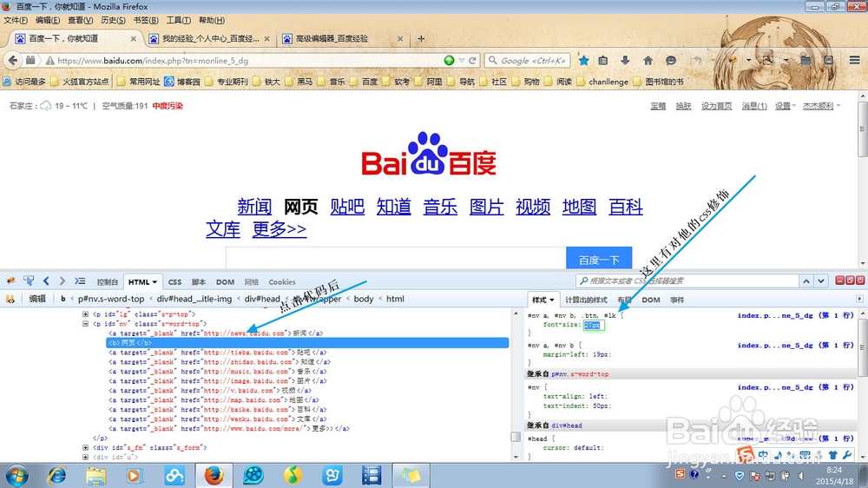Go forward in Firebug panel history
Screen dimensions: 868x488
point(62,280)
